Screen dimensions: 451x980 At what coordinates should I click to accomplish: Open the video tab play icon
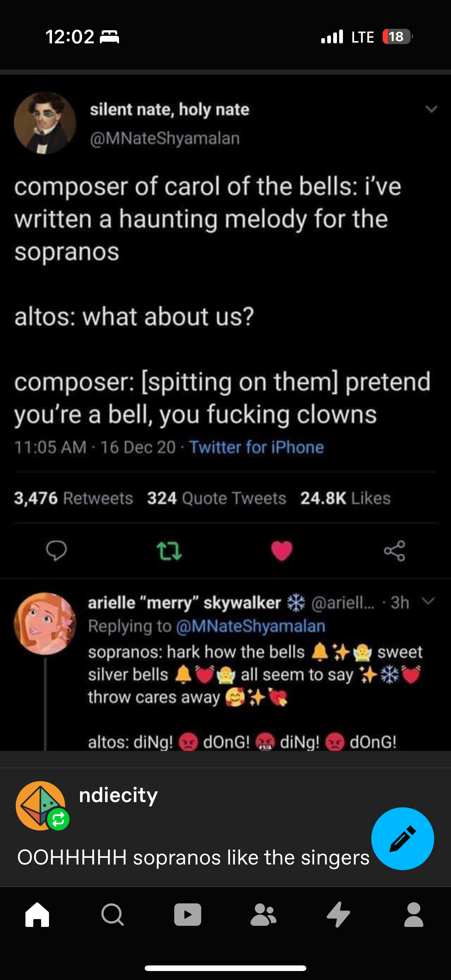coord(188,914)
